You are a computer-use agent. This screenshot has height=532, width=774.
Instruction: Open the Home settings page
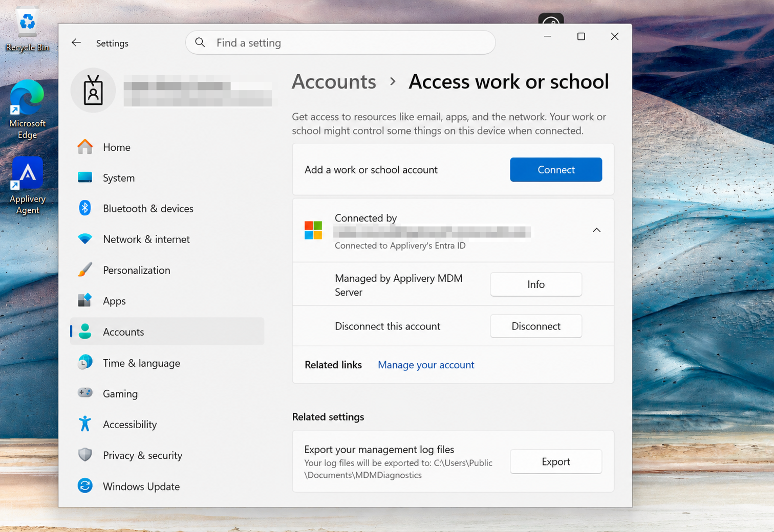tap(167, 147)
